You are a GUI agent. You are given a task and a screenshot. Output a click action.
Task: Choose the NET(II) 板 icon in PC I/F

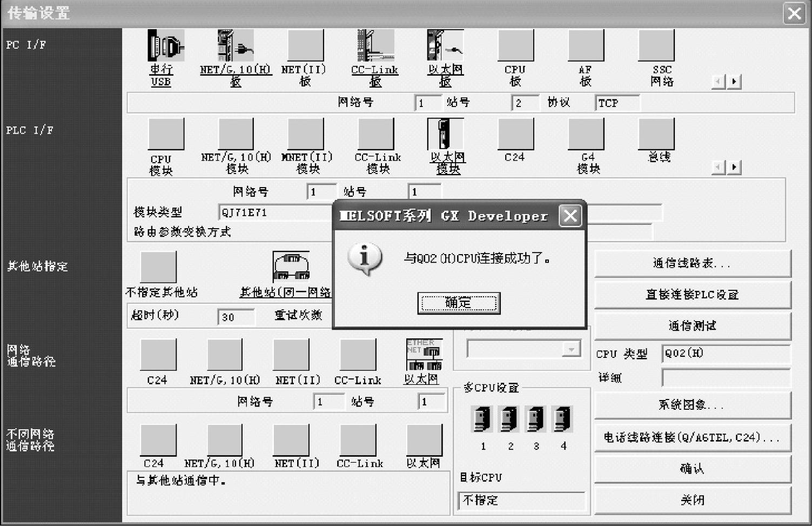click(305, 45)
